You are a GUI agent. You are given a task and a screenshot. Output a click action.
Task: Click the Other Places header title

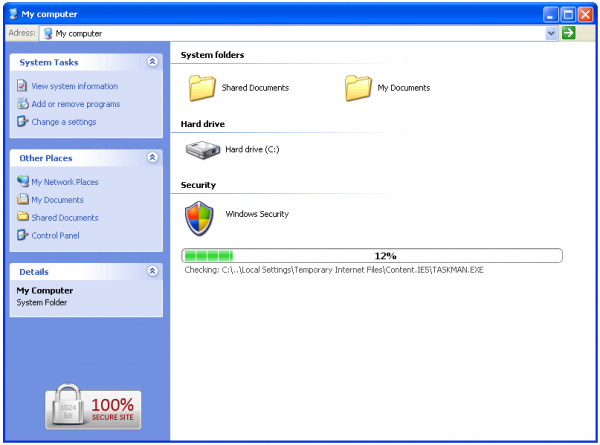point(46,158)
